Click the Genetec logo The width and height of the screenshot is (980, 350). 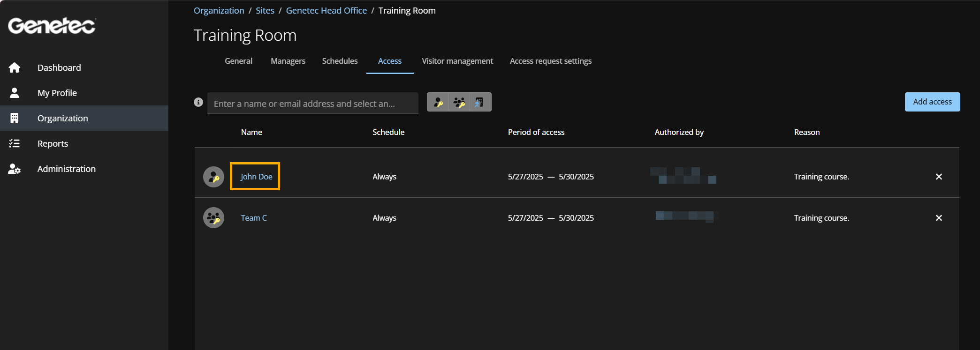click(52, 26)
